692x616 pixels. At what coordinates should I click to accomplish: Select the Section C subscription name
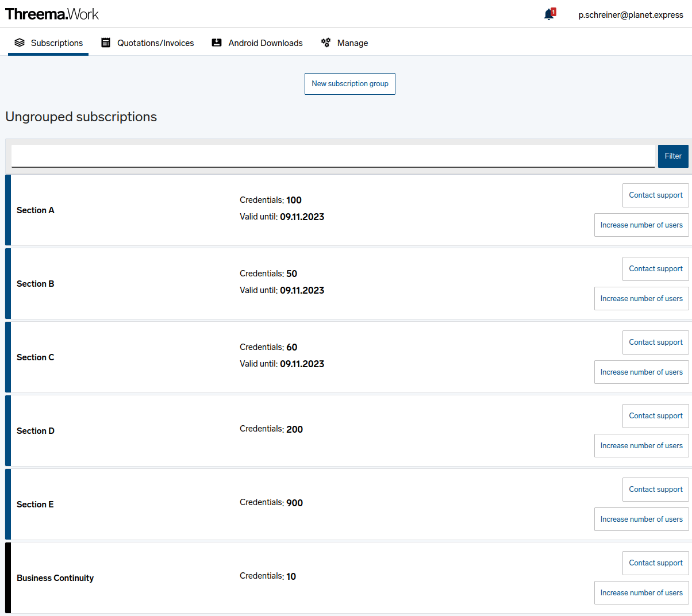tap(36, 357)
